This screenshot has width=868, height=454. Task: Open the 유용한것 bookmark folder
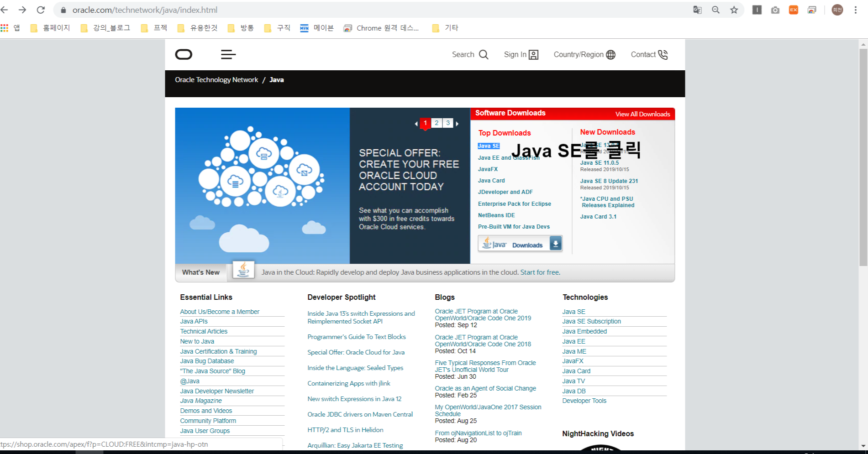pos(198,28)
